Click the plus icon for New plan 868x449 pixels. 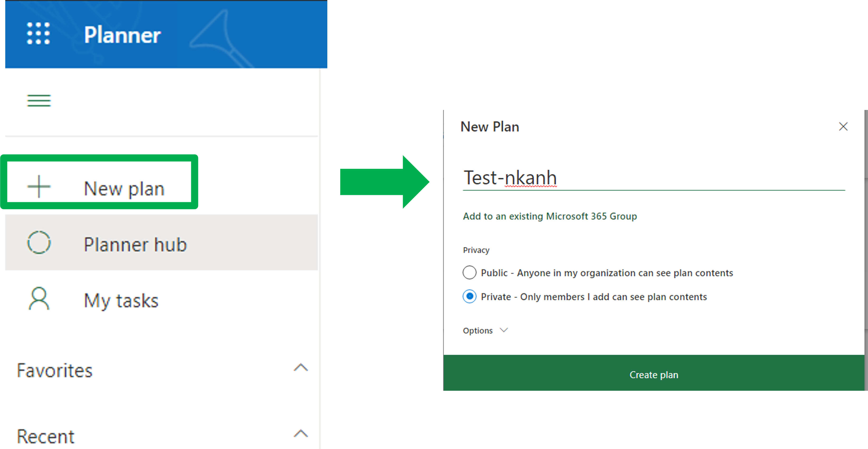[x=39, y=186]
